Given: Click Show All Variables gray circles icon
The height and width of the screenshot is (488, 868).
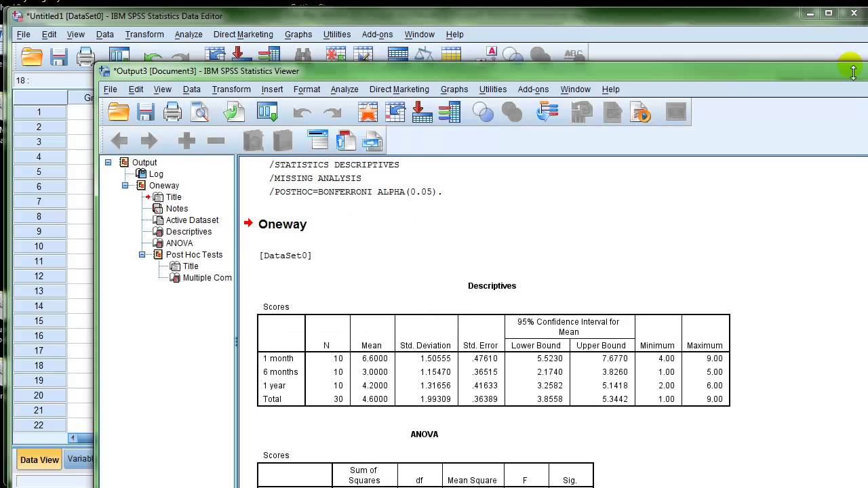Looking at the screenshot, I should pyautogui.click(x=511, y=112).
